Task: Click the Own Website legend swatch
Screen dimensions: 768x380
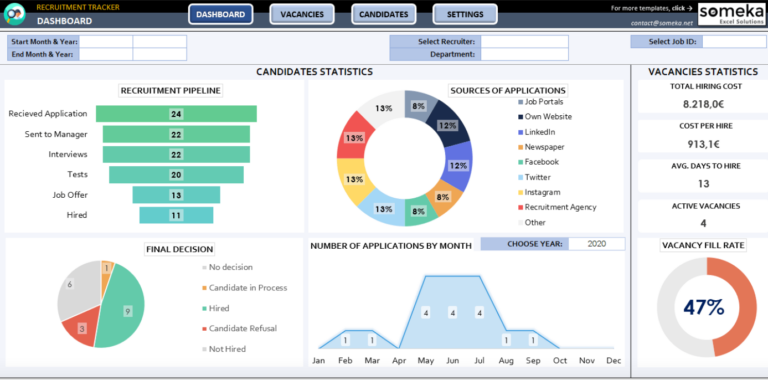Action: click(520, 117)
